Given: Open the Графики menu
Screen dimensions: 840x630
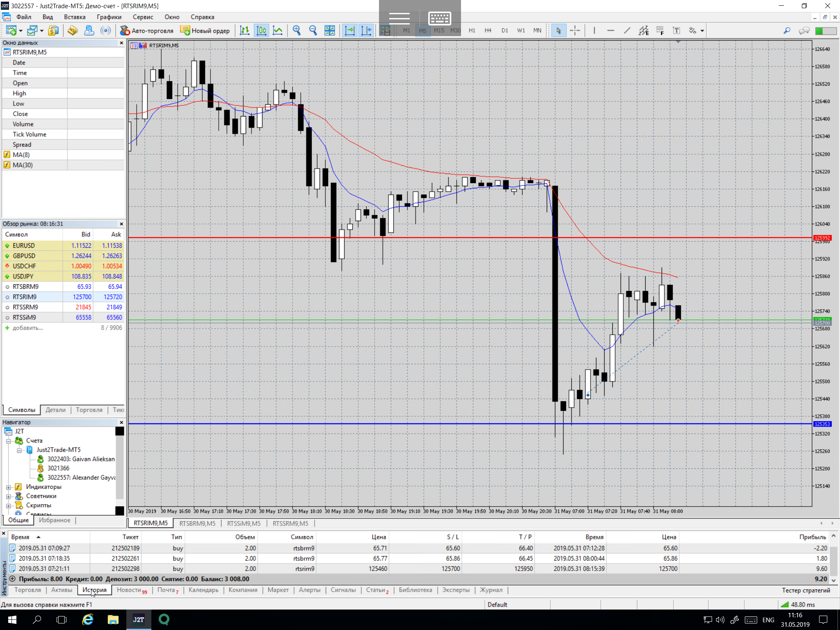Looking at the screenshot, I should (x=109, y=17).
